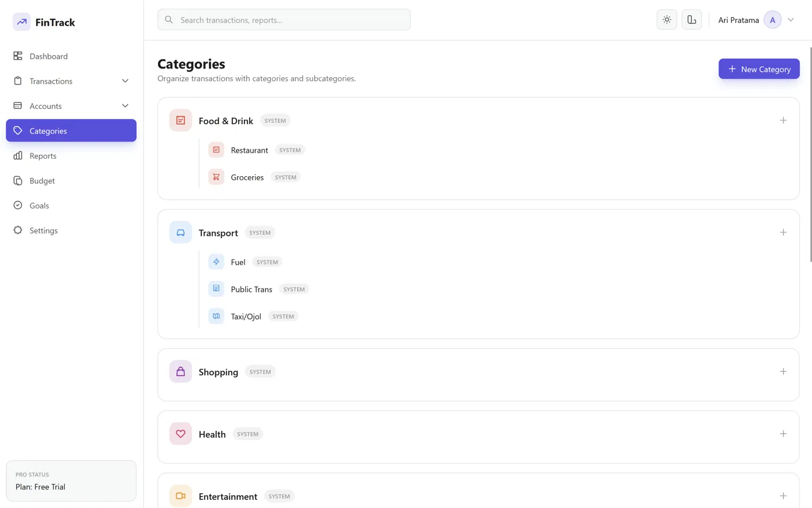Image resolution: width=812 pixels, height=508 pixels.
Task: Open the user profile dropdown chevron
Action: coord(791,20)
